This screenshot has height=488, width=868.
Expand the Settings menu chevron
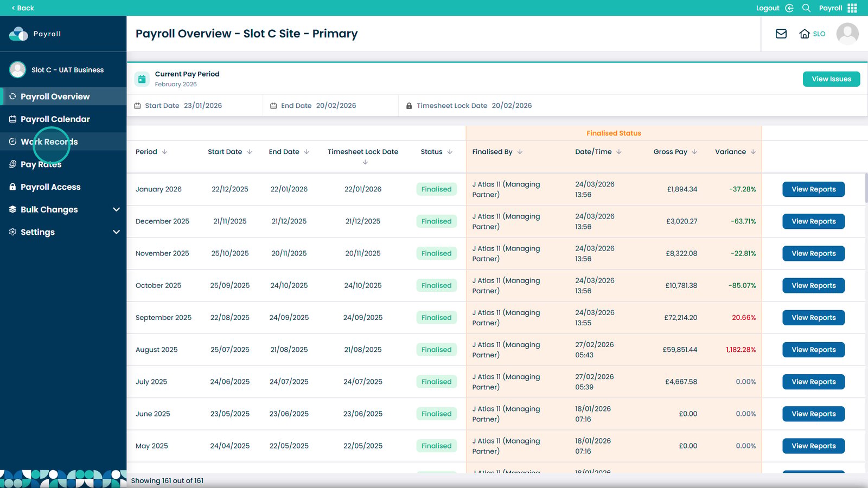click(116, 232)
